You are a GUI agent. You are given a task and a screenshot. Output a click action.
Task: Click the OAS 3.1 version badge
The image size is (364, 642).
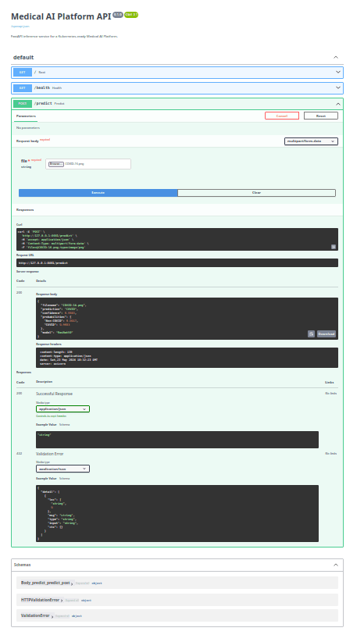click(x=131, y=15)
